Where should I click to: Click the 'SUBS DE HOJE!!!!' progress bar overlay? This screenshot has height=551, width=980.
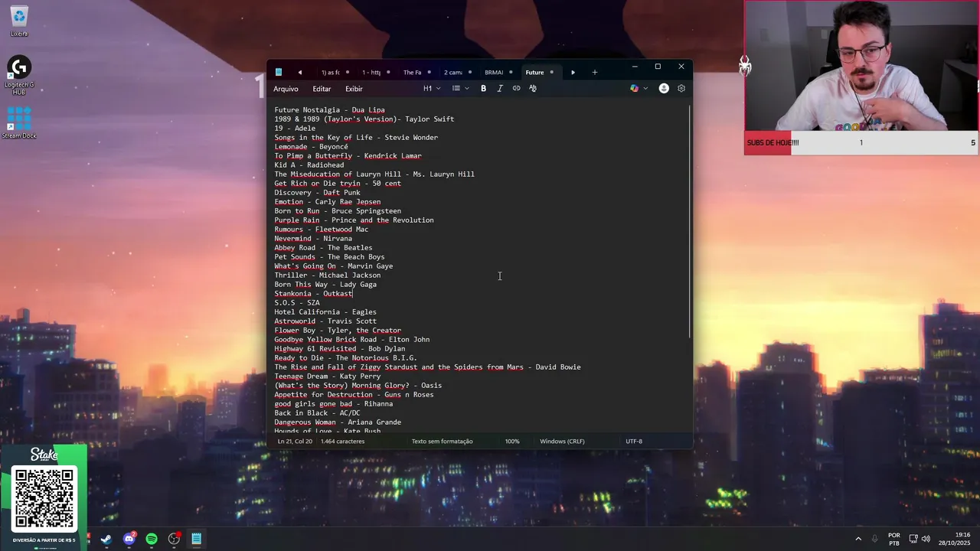861,143
